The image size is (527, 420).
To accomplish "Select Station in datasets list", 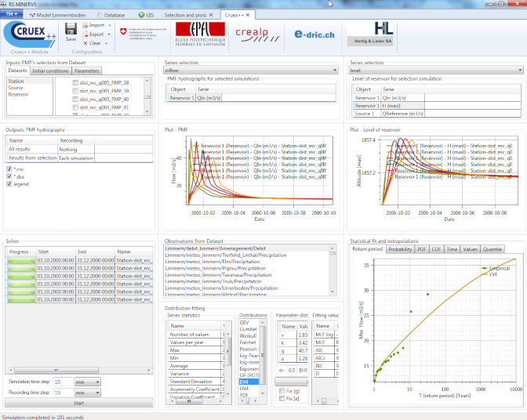I will click(16, 81).
